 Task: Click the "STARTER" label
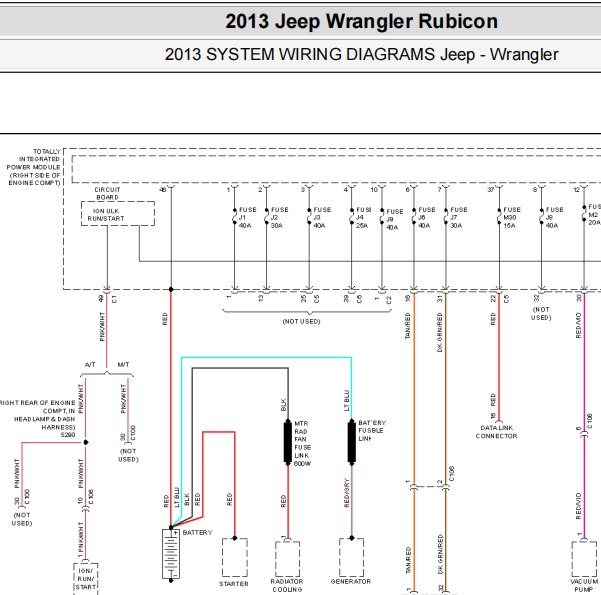click(234, 583)
